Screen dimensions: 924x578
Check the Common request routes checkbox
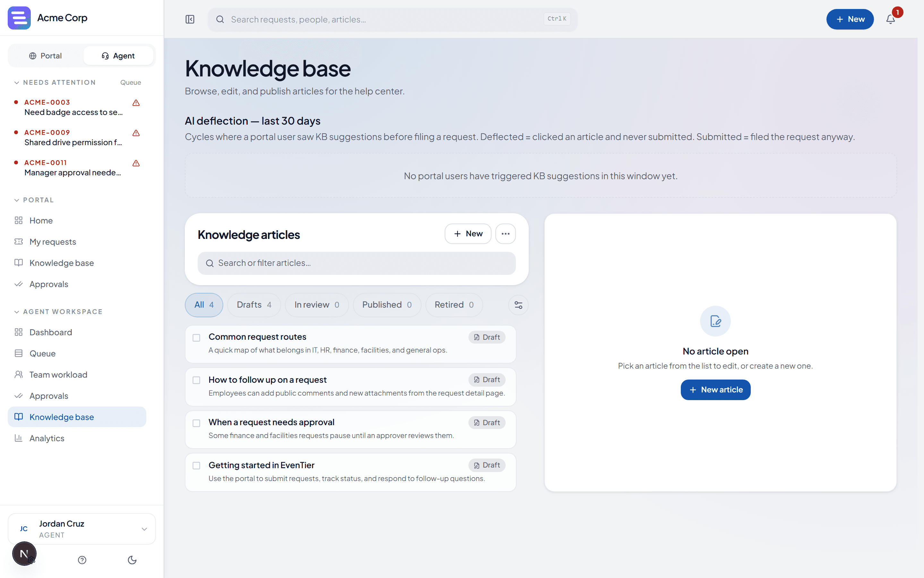click(196, 337)
